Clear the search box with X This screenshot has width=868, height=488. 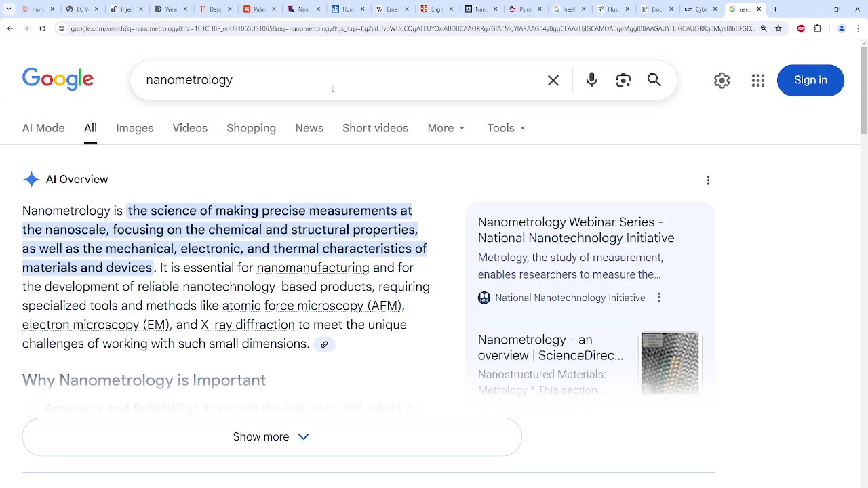click(553, 80)
